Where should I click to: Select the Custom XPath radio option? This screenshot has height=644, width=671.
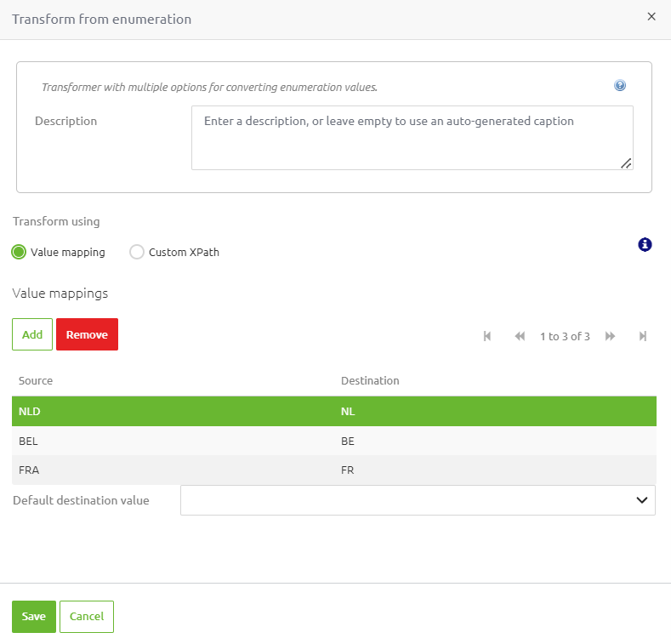137,252
